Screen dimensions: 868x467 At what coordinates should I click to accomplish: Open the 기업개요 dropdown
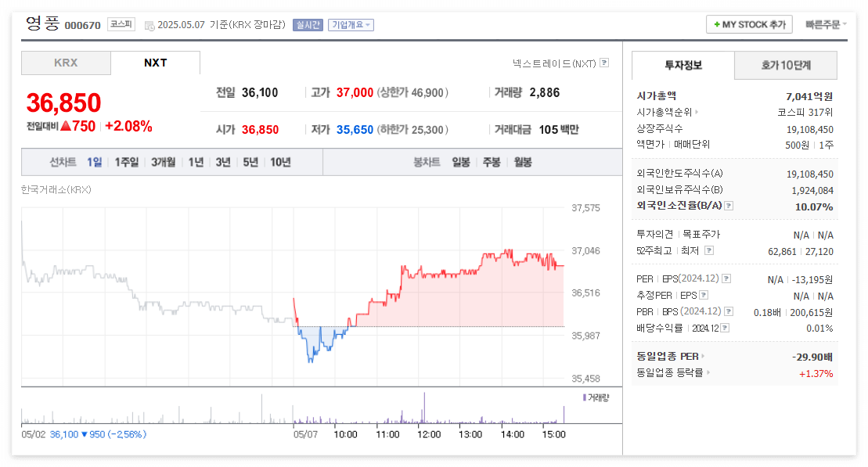352,24
